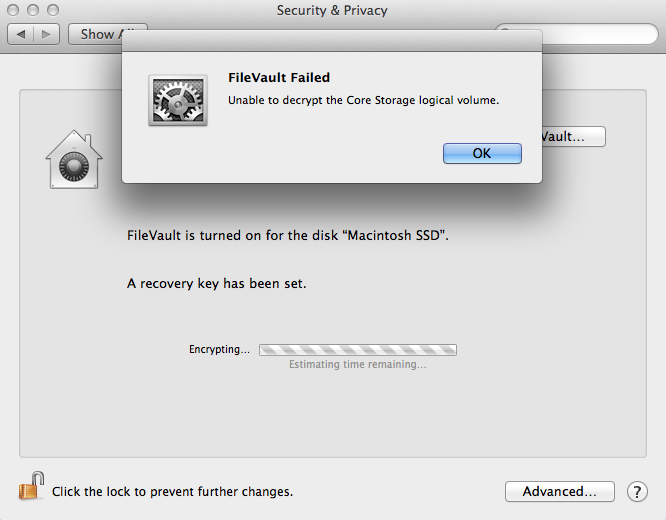
Task: Open help with the question mark button
Action: [x=637, y=492]
